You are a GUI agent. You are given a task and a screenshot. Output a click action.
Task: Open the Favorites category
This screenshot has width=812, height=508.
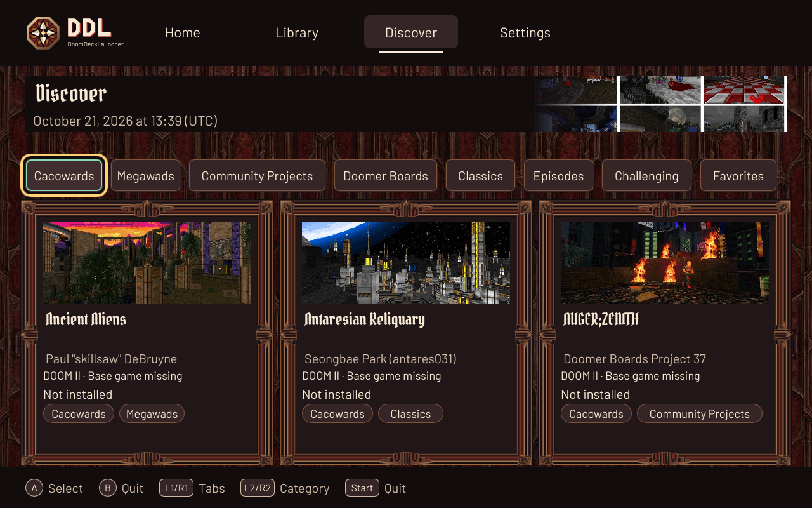tap(738, 176)
